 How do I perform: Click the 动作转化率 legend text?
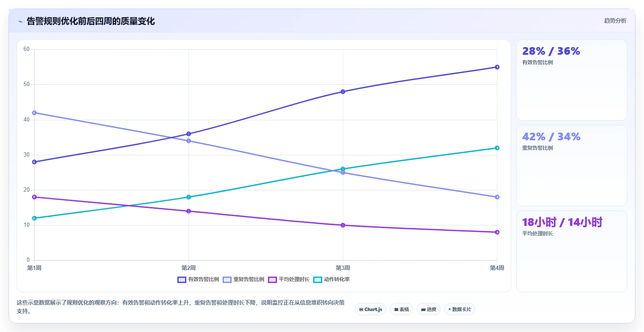pyautogui.click(x=337, y=280)
